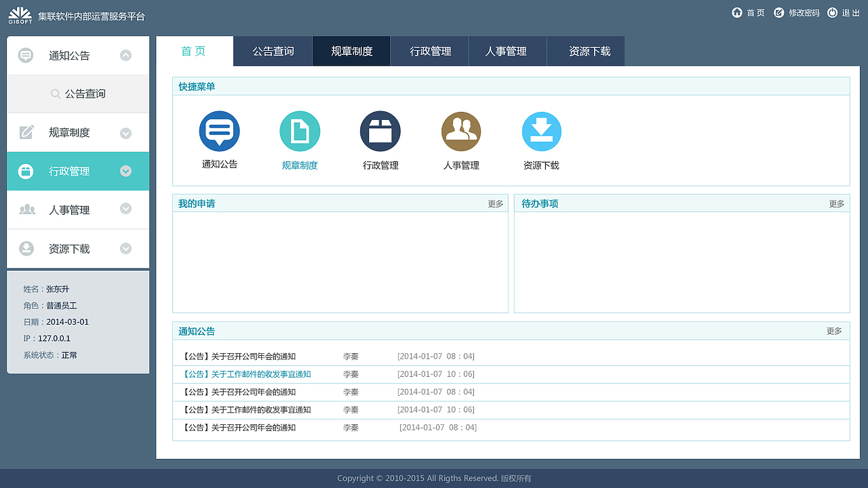
Task: Click the 修改密码 edit icon
Action: pos(779,12)
